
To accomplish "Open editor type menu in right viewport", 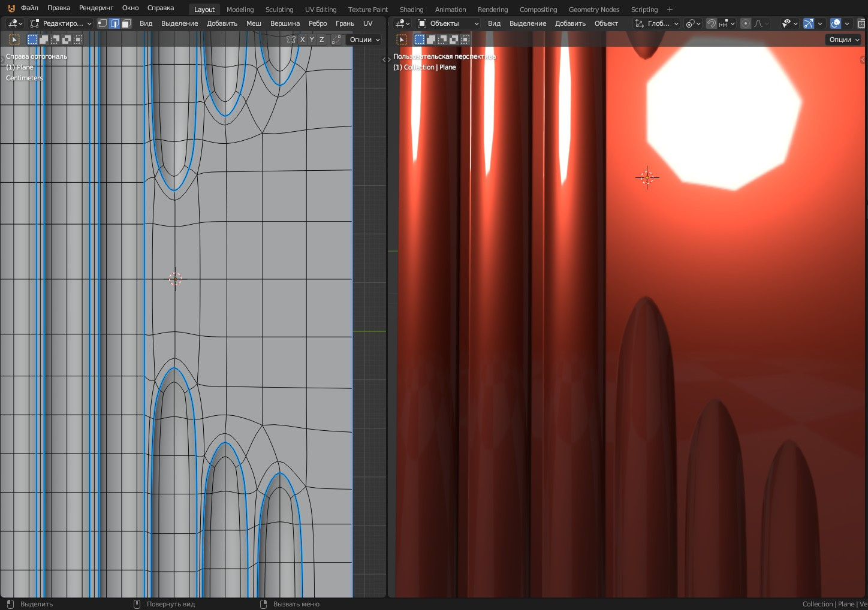I will (x=403, y=23).
